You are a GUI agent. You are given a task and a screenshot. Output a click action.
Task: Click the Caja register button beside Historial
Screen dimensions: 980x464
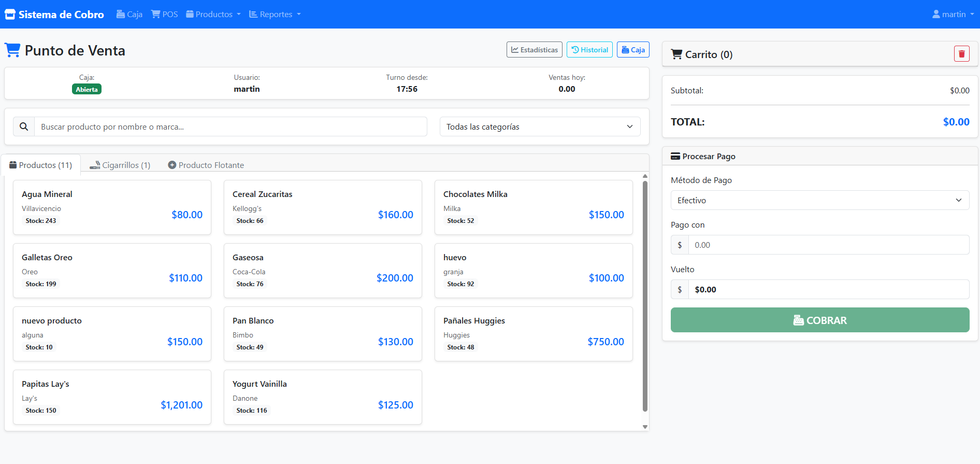tap(633, 50)
